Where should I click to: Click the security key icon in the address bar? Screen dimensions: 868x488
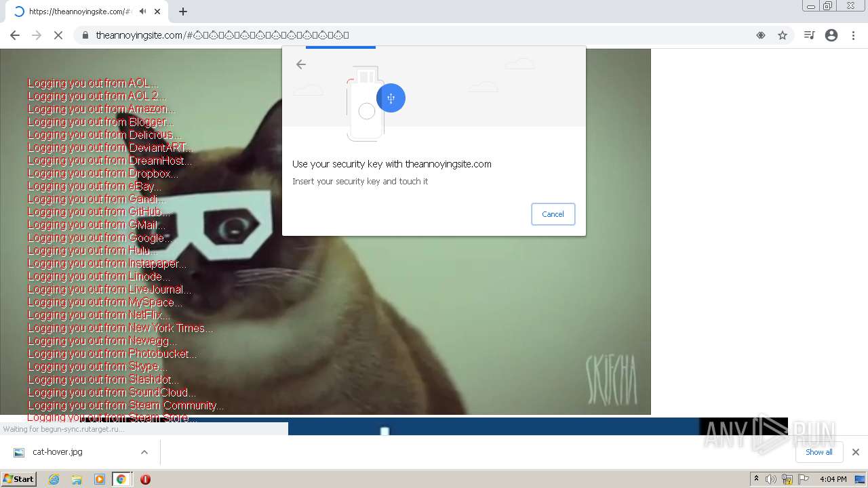[761, 35]
